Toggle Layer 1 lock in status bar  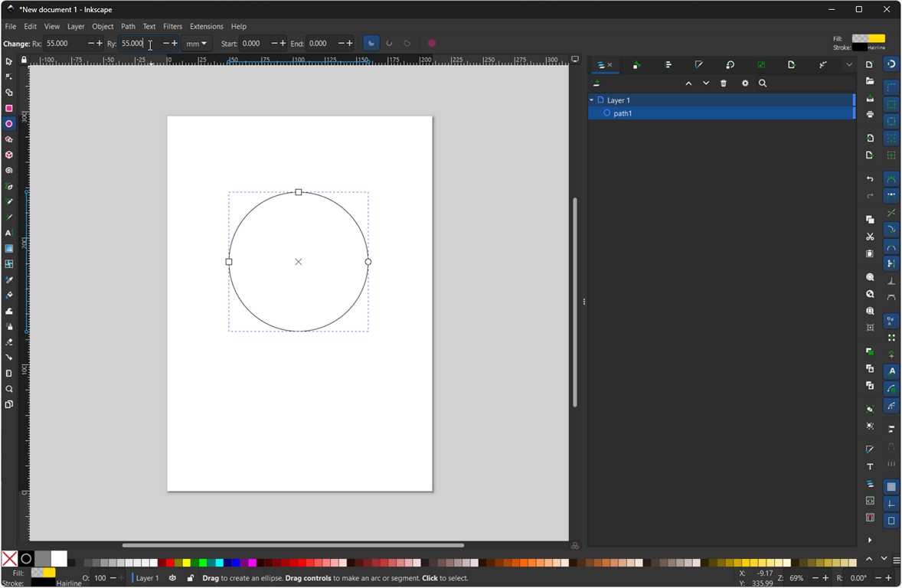(x=190, y=578)
